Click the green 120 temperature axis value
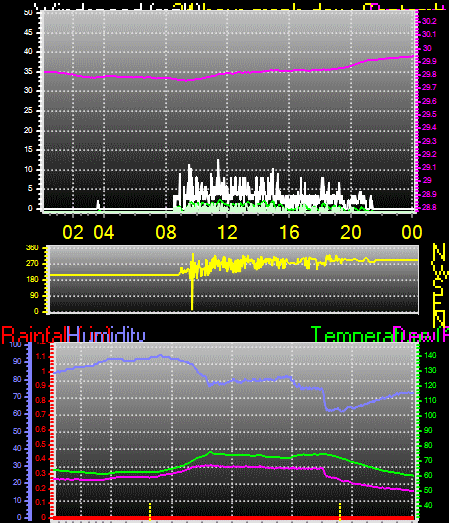 [430, 386]
